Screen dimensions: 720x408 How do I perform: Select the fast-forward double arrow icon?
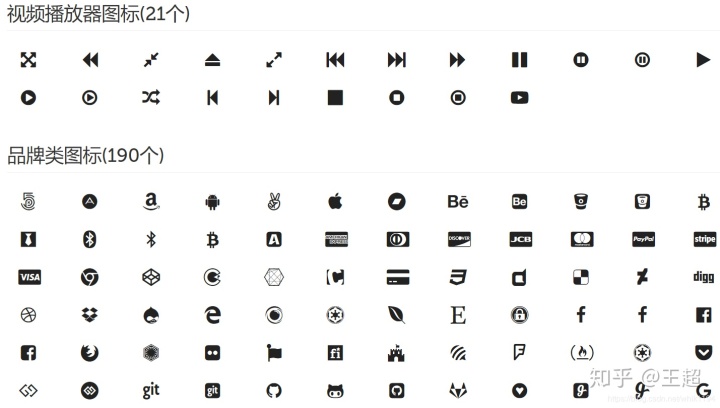pos(457,60)
